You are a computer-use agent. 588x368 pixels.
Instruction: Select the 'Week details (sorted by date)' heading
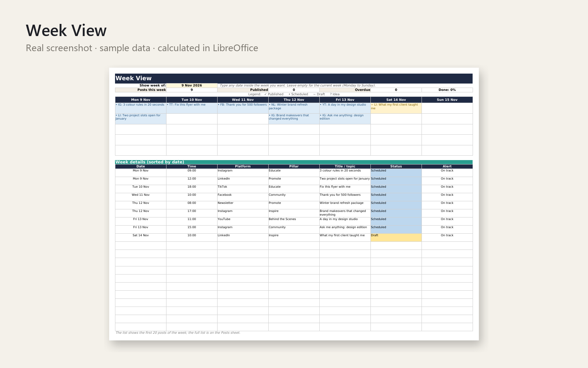click(294, 162)
